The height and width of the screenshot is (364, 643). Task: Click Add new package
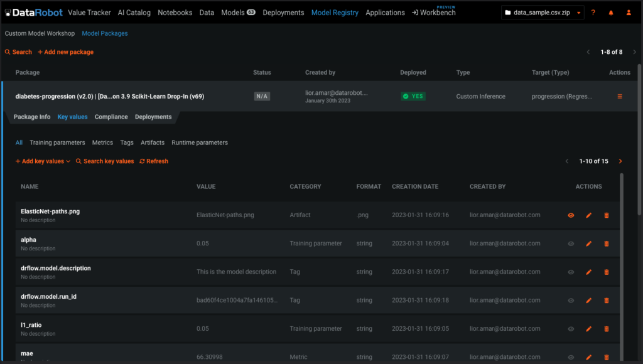[x=65, y=52]
